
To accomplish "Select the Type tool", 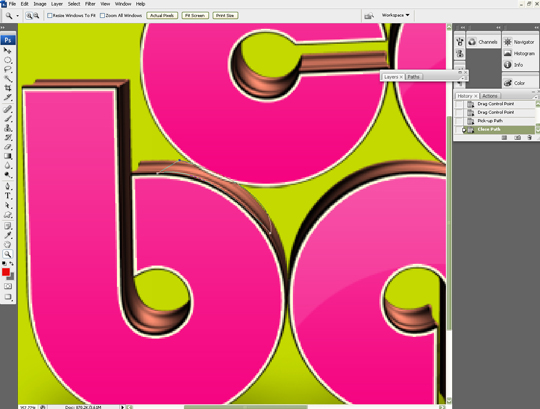I will 8,196.
